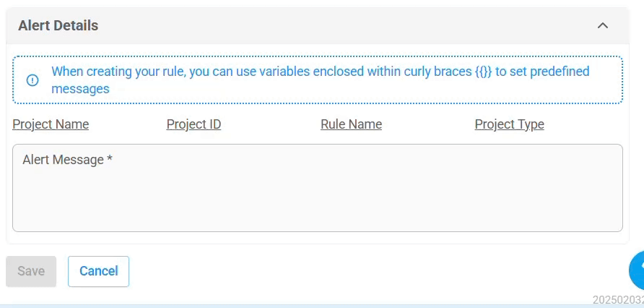Click the "Alert Message *" field label
Image resolution: width=644 pixels, height=308 pixels.
[67, 160]
